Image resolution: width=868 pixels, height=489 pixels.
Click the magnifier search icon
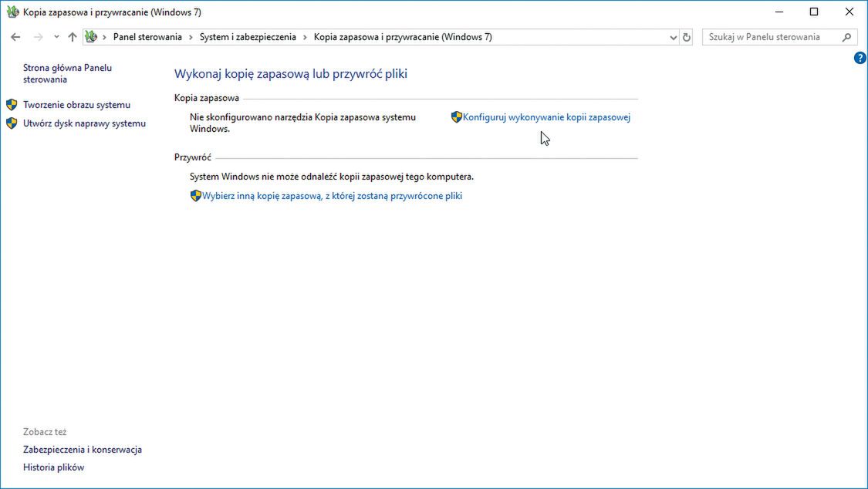(846, 37)
